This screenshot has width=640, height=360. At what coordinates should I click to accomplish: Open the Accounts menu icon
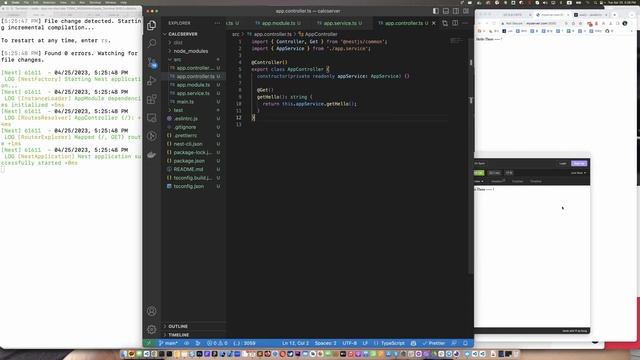click(x=151, y=311)
